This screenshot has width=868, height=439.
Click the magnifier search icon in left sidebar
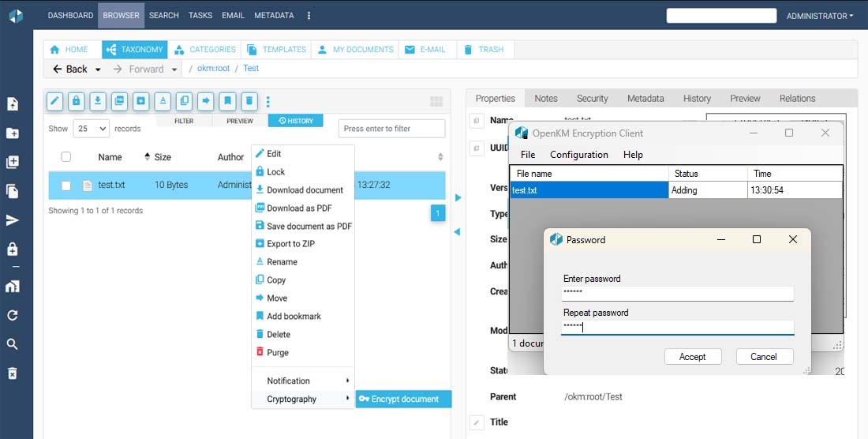click(12, 343)
